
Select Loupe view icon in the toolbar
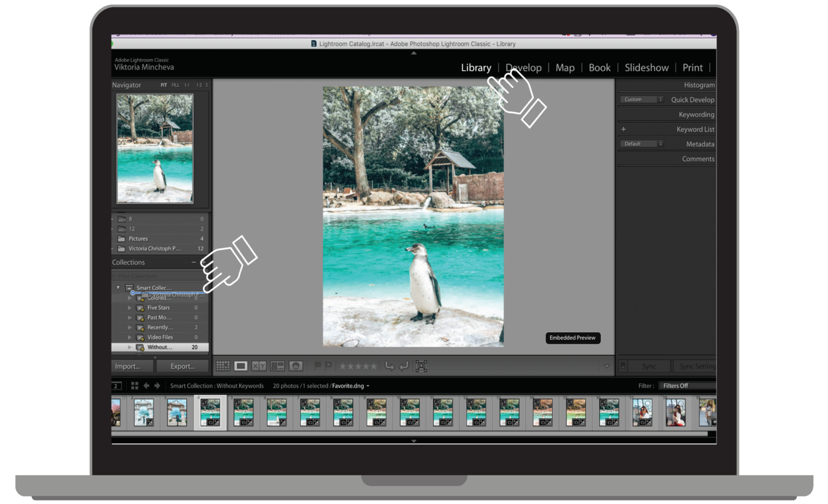241,366
